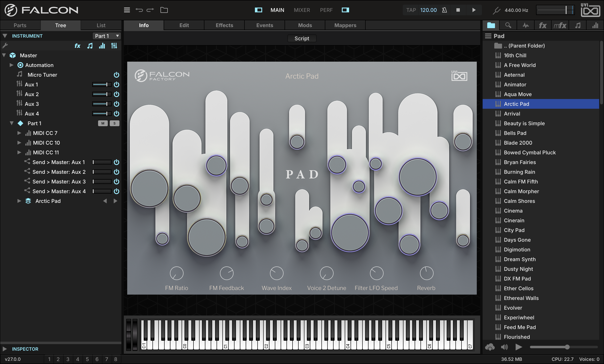Switch to the Mods tab
The height and width of the screenshot is (364, 604).
point(305,25)
